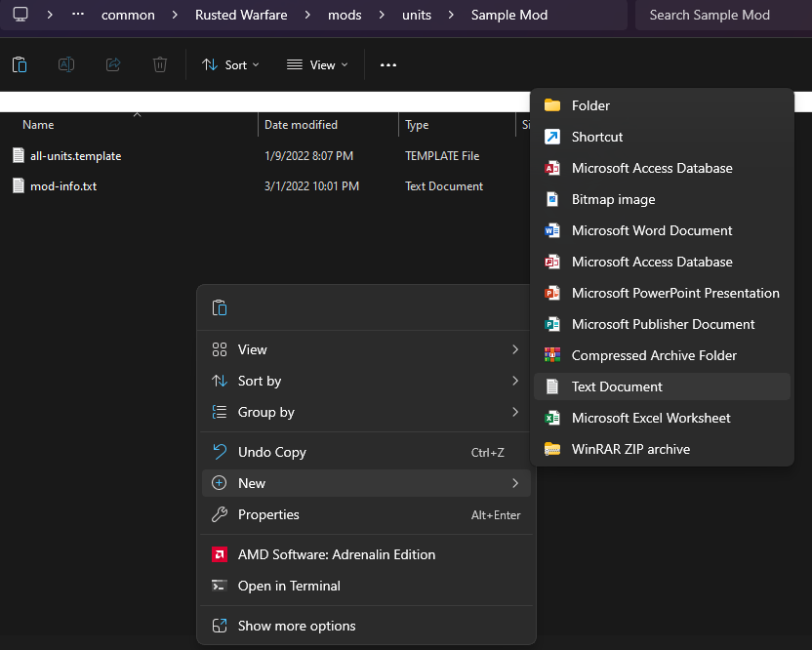Click the Delete trash icon in the toolbar
The width and height of the screenshot is (812, 650).
[x=160, y=64]
